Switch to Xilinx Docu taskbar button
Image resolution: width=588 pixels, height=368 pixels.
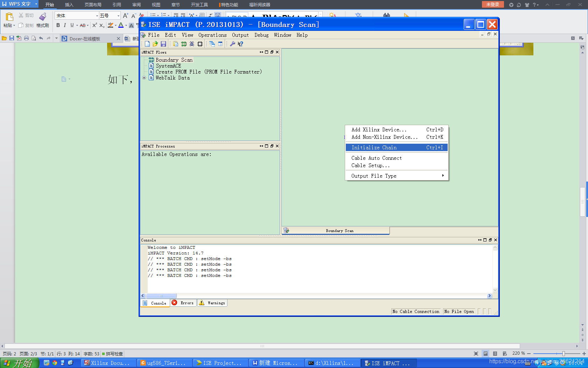click(x=108, y=363)
